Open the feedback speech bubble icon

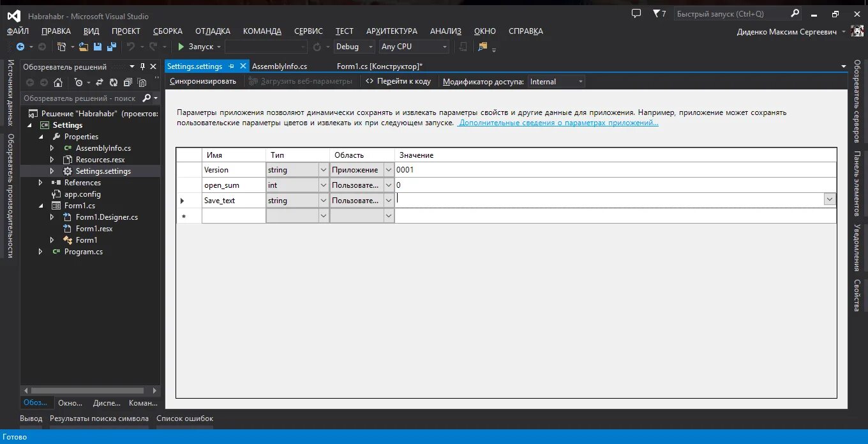coord(636,13)
